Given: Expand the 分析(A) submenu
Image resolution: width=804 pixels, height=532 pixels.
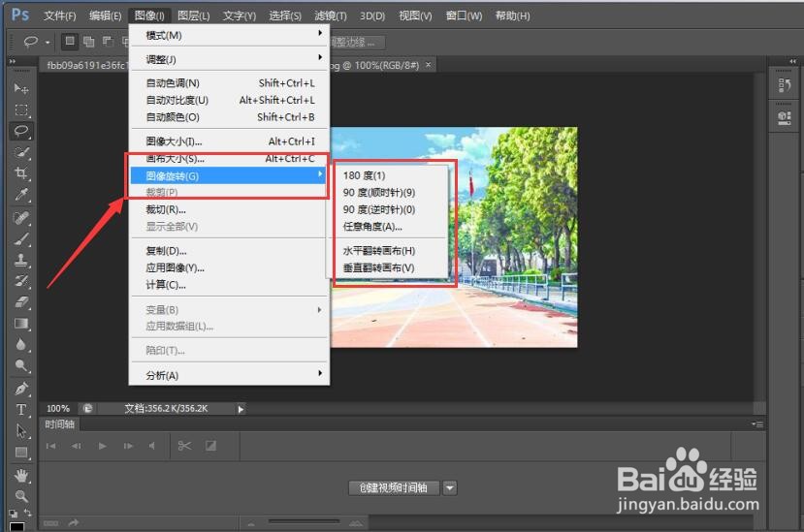Looking at the screenshot, I should pos(229,375).
